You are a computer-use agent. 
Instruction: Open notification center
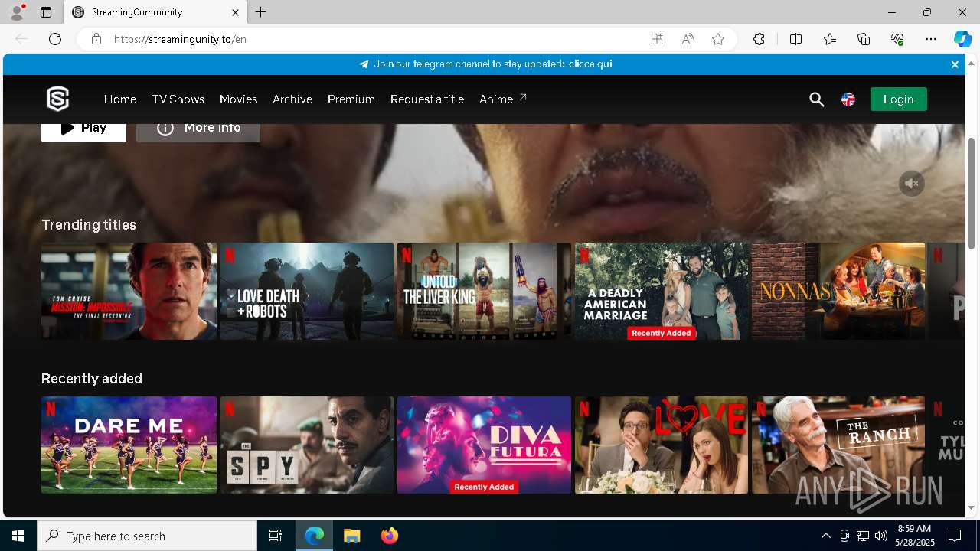pos(955,536)
